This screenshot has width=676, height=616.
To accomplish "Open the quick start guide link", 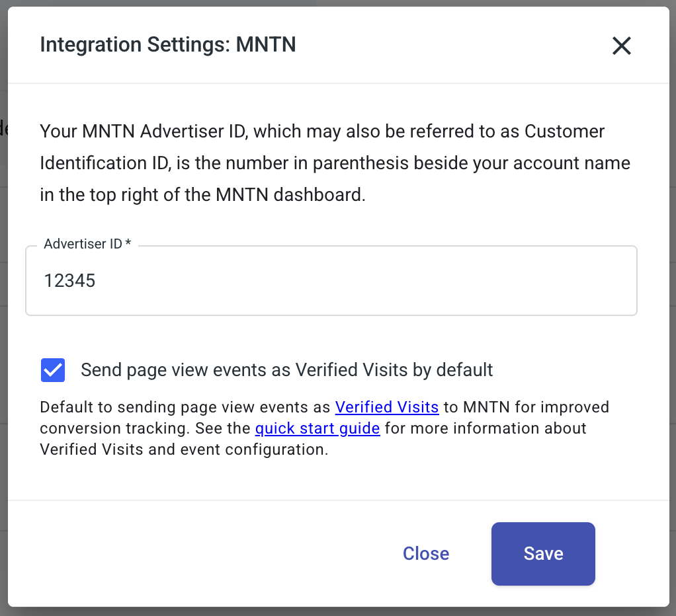I will (x=317, y=428).
